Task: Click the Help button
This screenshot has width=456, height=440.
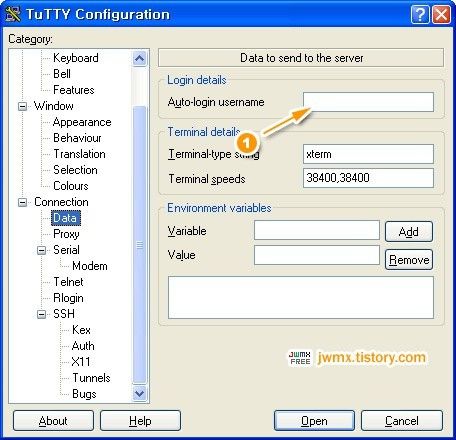Action: [x=140, y=421]
